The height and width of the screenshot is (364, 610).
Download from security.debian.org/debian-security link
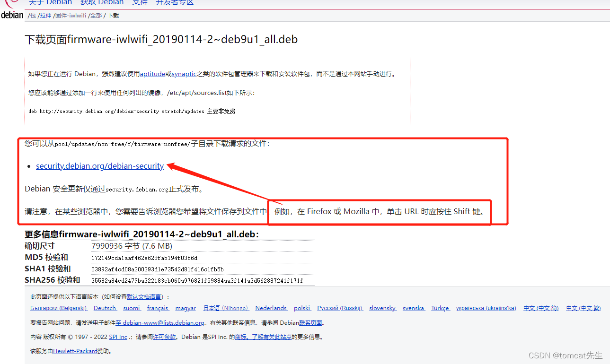coord(100,166)
